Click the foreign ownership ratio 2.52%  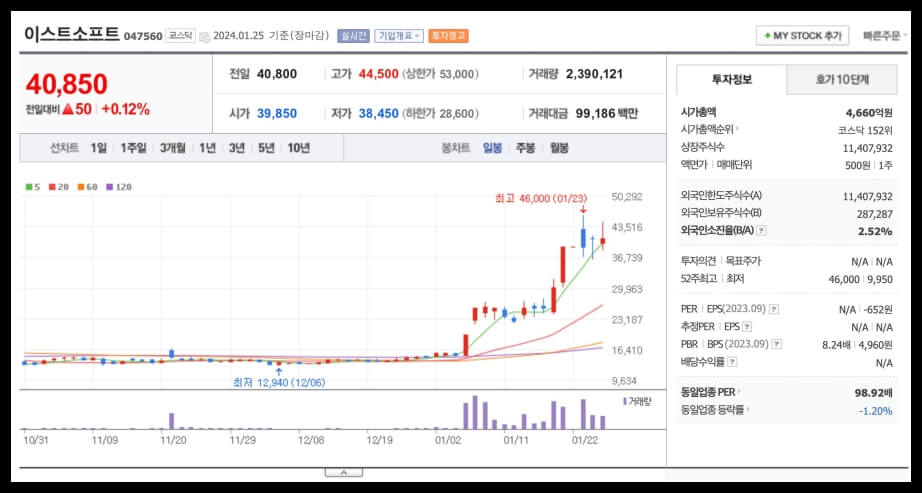pyautogui.click(x=875, y=231)
